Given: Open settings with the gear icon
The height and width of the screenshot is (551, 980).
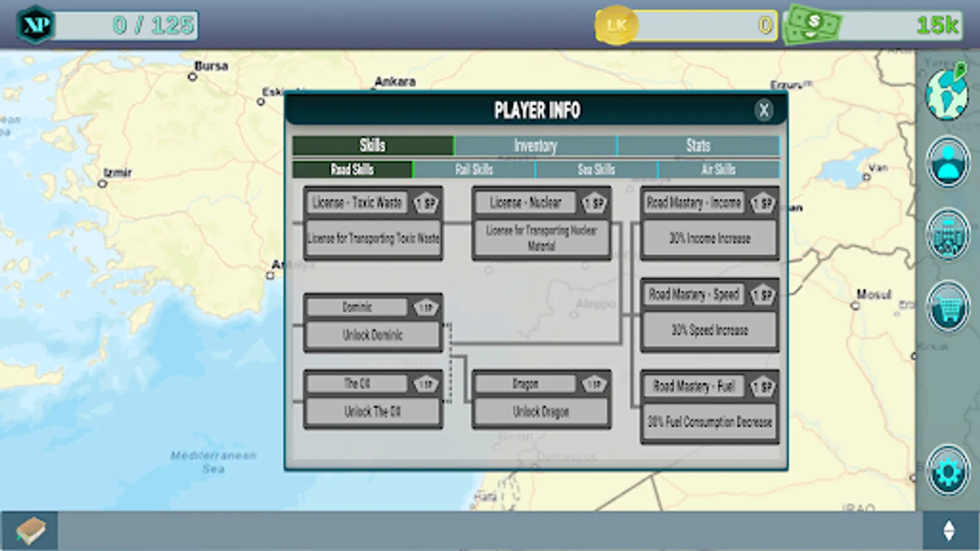Looking at the screenshot, I should [x=948, y=470].
